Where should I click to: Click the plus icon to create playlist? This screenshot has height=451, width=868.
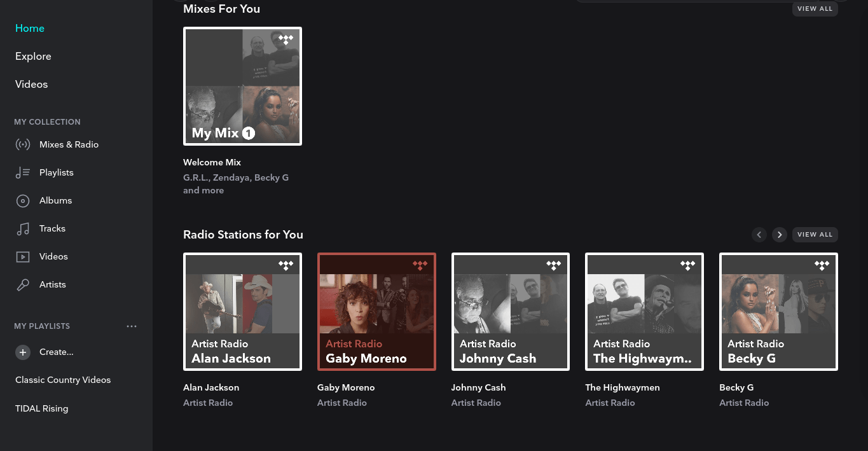(23, 352)
